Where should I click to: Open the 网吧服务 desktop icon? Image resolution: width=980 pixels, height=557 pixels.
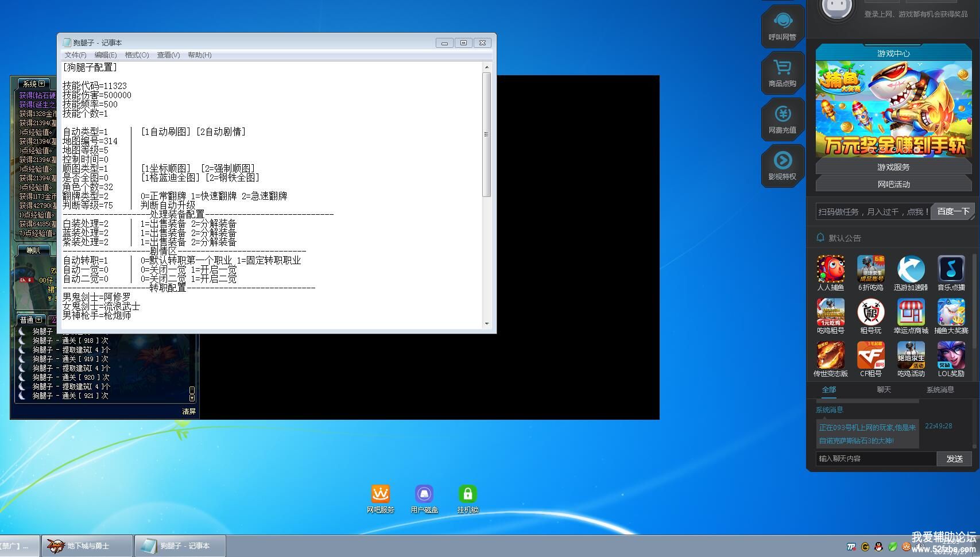[380, 498]
